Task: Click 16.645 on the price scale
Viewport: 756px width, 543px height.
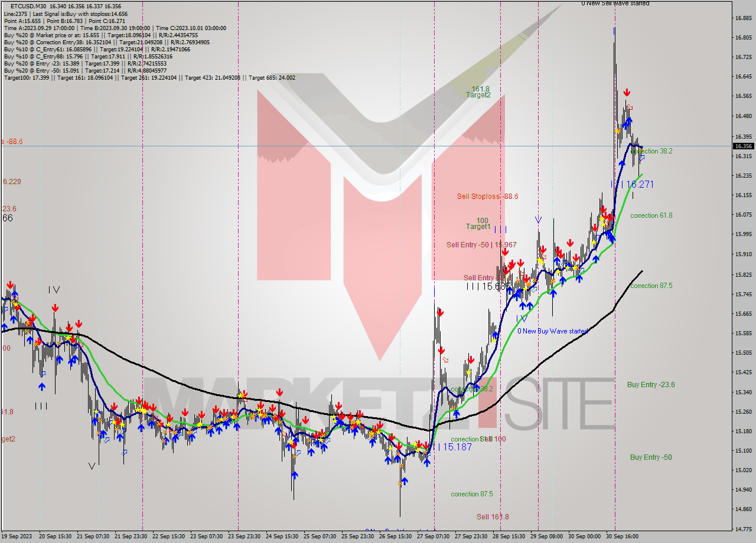Action: 743,77
